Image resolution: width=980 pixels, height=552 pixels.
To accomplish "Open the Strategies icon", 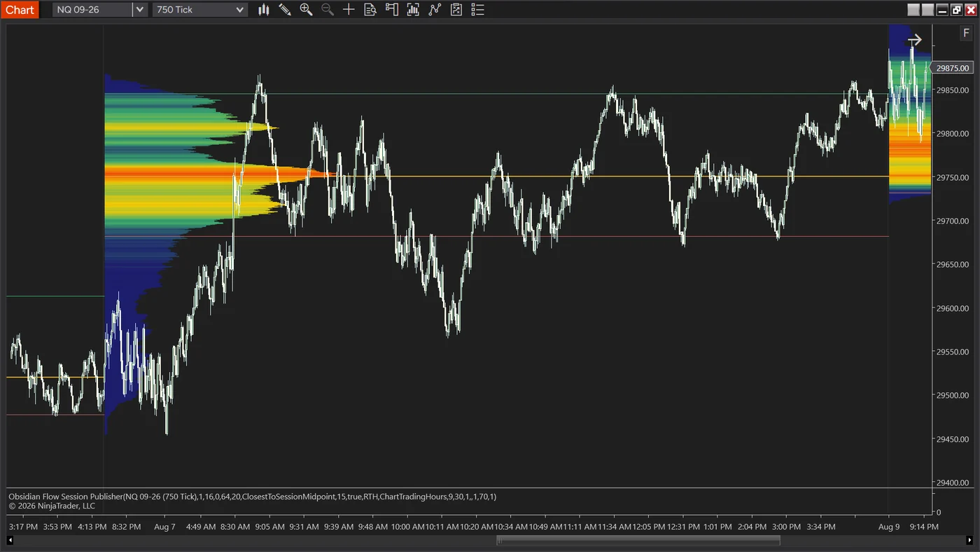I will click(456, 10).
